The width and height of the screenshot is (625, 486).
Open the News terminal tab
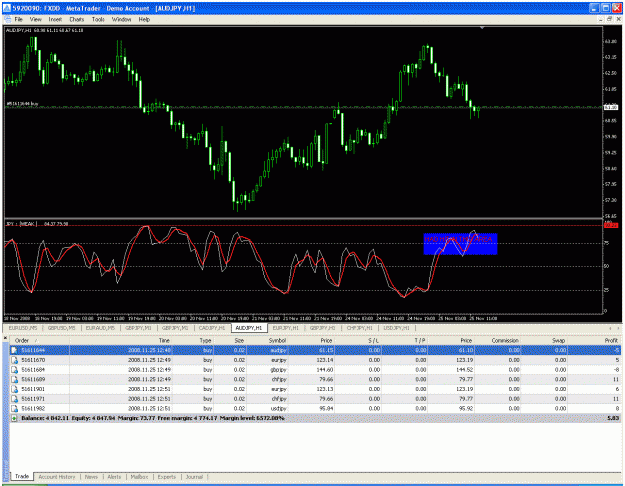tap(91, 477)
